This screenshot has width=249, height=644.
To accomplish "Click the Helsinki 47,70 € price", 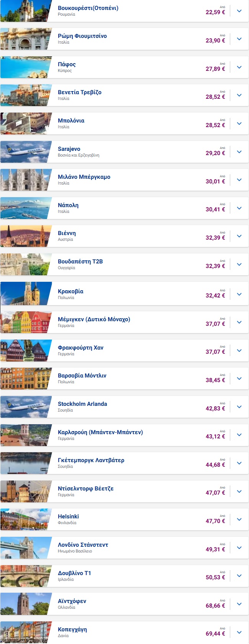I will (x=215, y=521).
